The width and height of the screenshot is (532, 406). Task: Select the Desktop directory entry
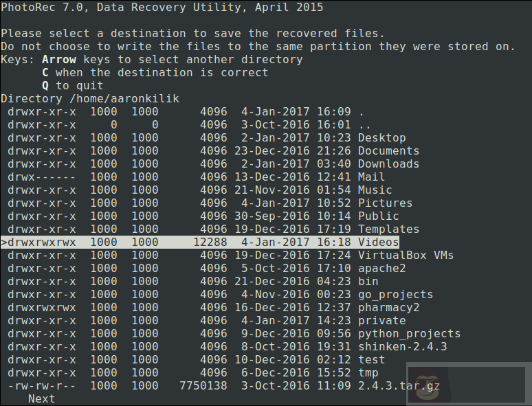381,138
